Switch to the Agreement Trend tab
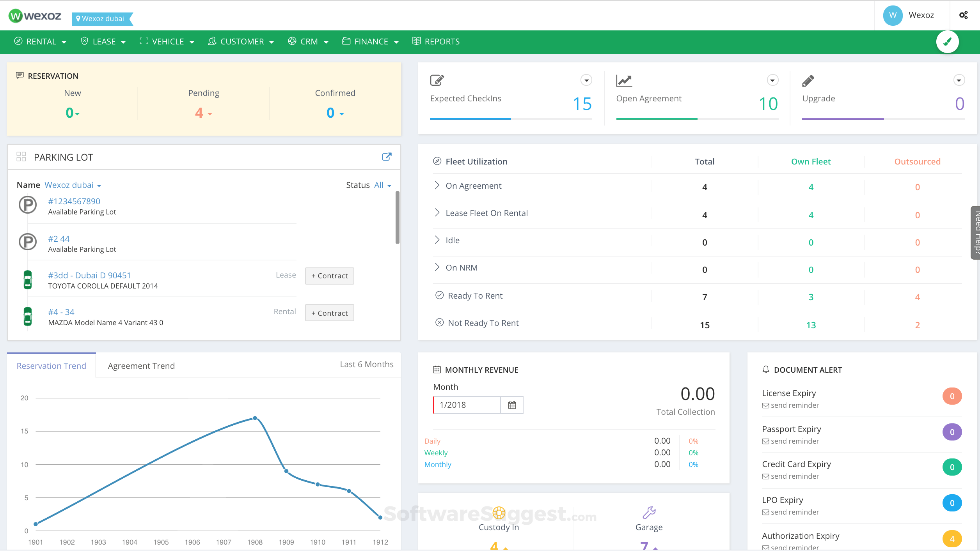Image resolution: width=980 pixels, height=552 pixels. point(141,366)
